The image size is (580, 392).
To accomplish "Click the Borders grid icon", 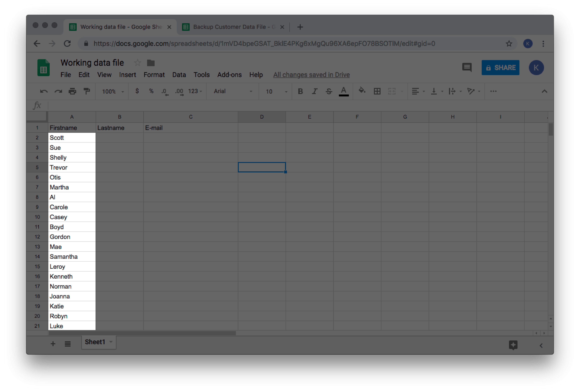I will point(377,92).
